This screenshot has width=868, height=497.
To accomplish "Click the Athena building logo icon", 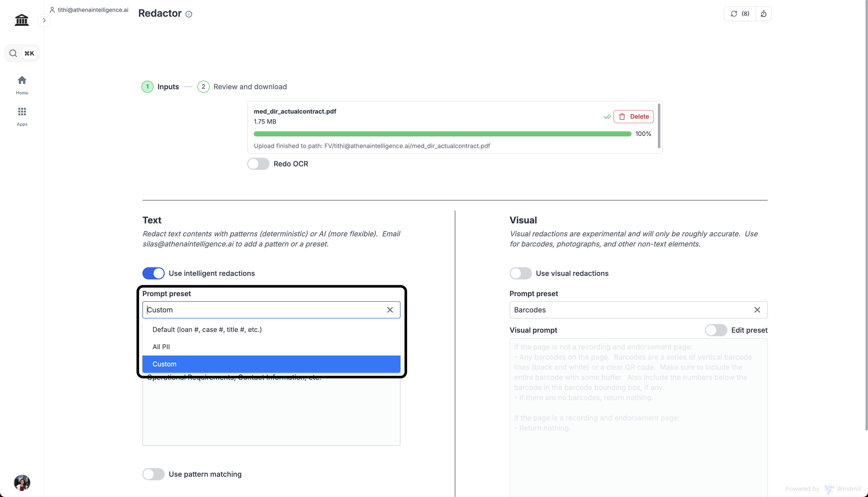I will 22,20.
